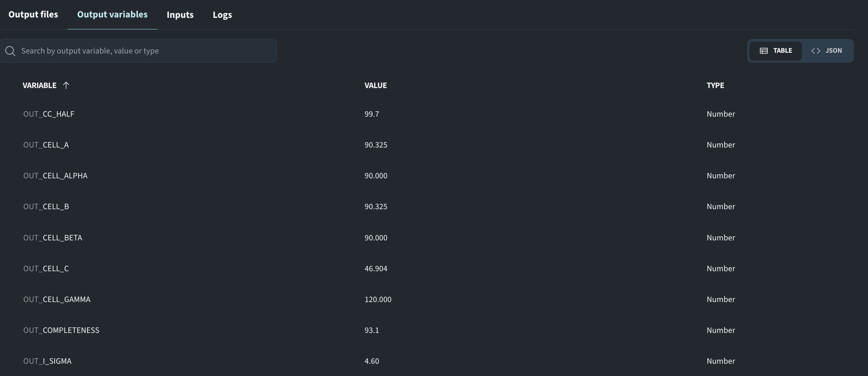Switch to the Inputs tab
Image resolution: width=868 pixels, height=376 pixels.
click(x=180, y=15)
